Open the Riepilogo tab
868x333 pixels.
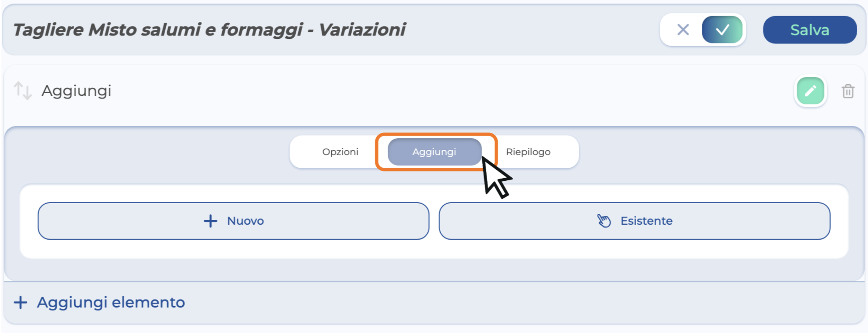coord(528,152)
